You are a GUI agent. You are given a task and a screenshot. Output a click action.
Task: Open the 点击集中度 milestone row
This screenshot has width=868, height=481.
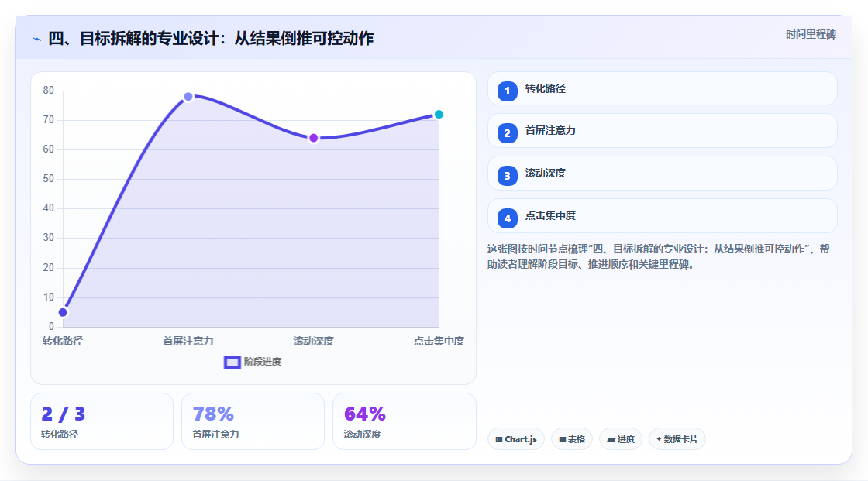coord(662,216)
